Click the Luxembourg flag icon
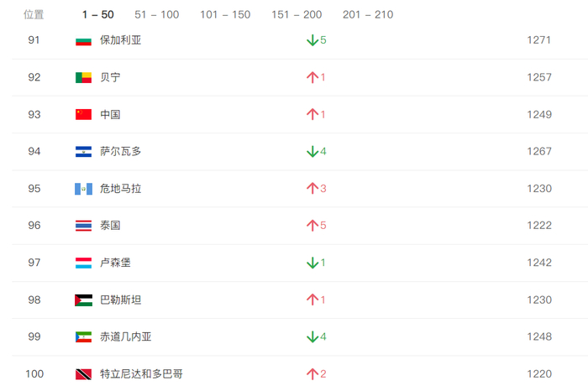Viewport: 588px width, 391px height. coord(83,263)
